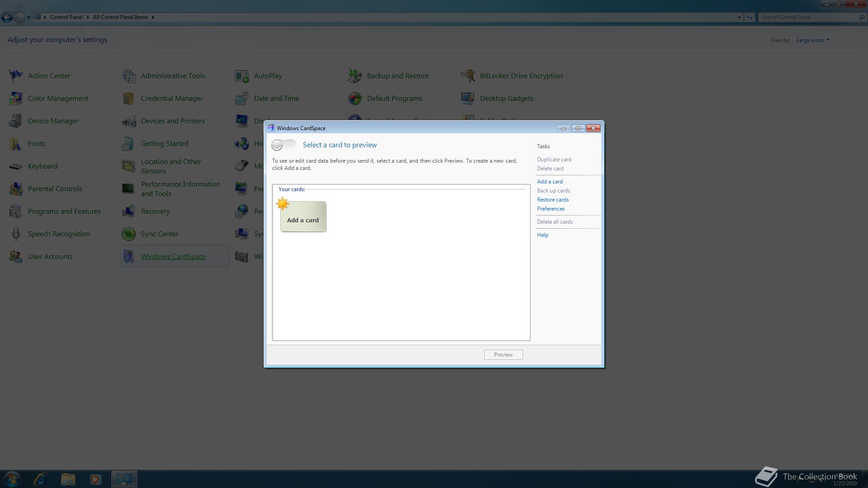This screenshot has height=488, width=868.
Task: Open the Desktop Gadgets icon
Action: click(468, 99)
